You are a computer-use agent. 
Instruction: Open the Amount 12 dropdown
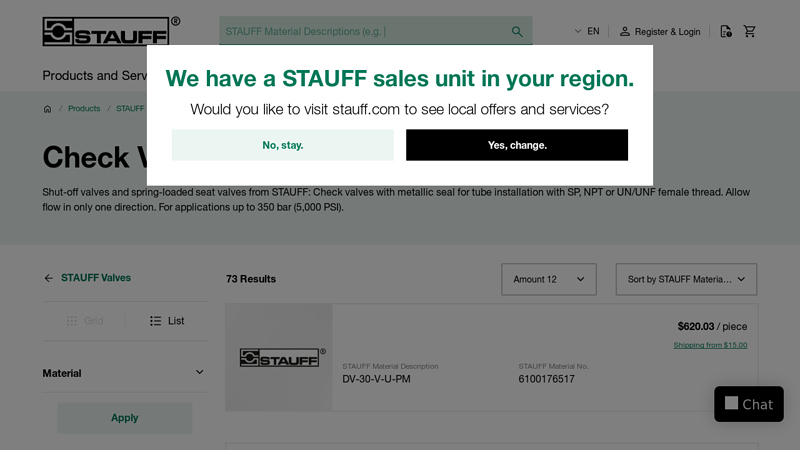pyautogui.click(x=548, y=279)
